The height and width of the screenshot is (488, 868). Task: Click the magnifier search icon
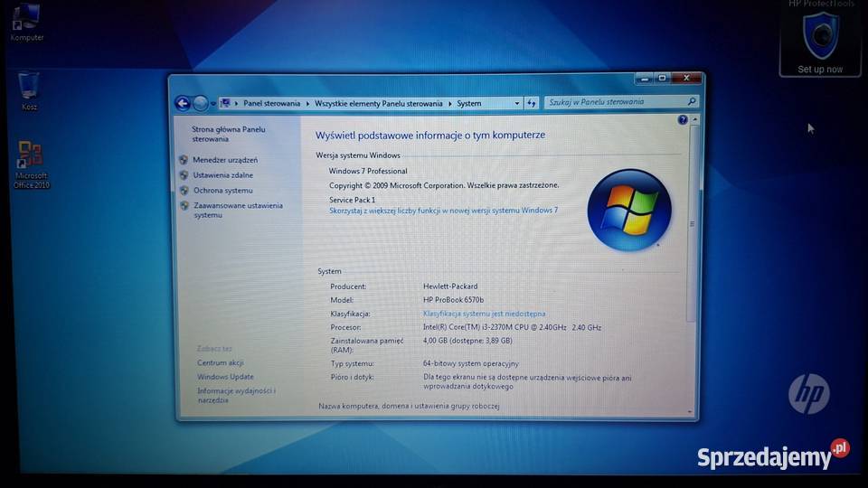click(692, 102)
